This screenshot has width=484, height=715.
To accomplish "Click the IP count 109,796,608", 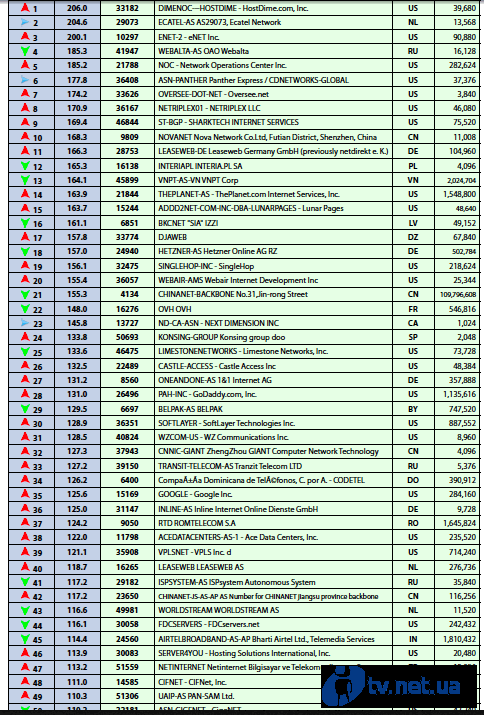I will tap(458, 295).
